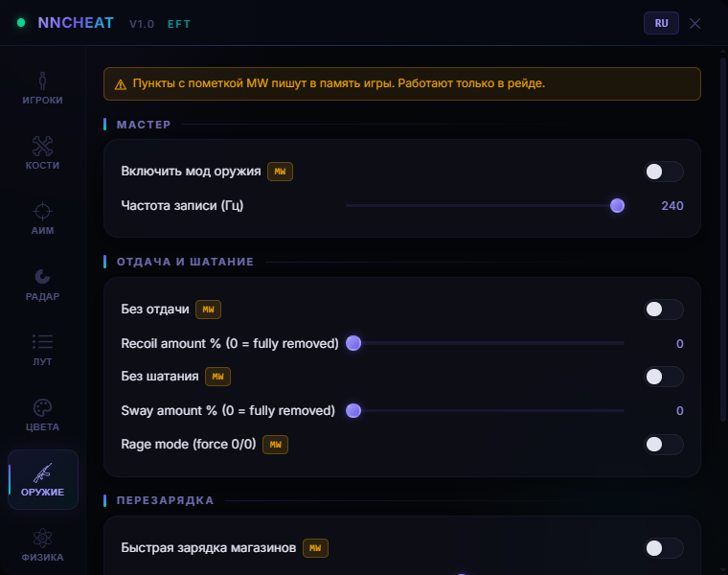Image resolution: width=728 pixels, height=575 pixels.
Task: Open the ИГРОКИ players section
Action: (42, 88)
